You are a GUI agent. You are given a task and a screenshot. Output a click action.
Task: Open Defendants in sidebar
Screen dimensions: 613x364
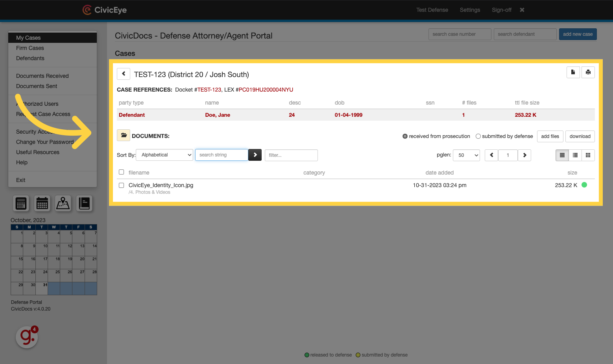pyautogui.click(x=30, y=58)
